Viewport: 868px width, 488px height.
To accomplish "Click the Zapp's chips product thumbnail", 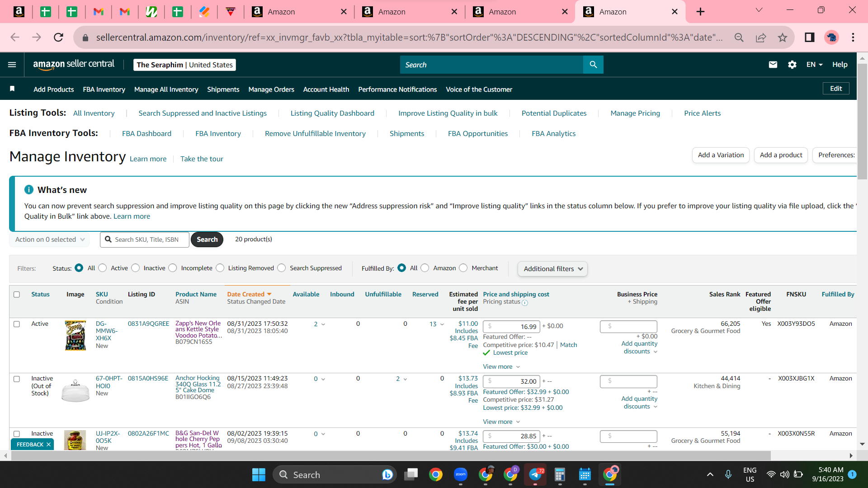I will pos(75,336).
